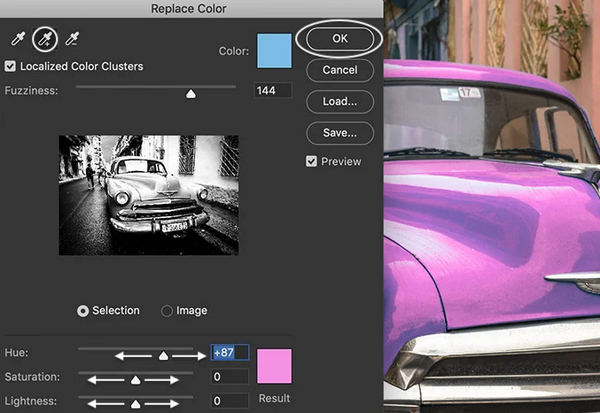Click the Cancel button
The width and height of the screenshot is (600, 413).
[x=340, y=70]
